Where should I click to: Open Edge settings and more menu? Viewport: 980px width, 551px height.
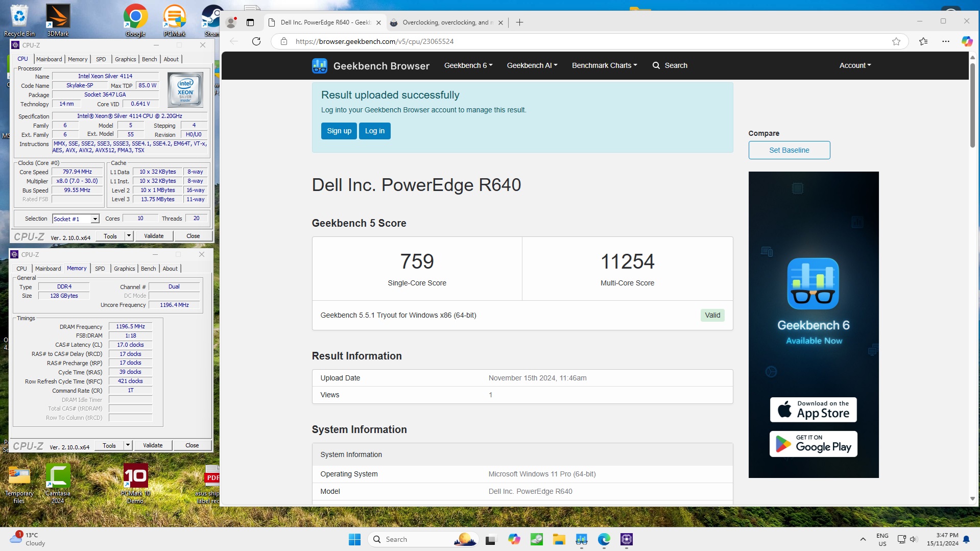[x=946, y=41]
